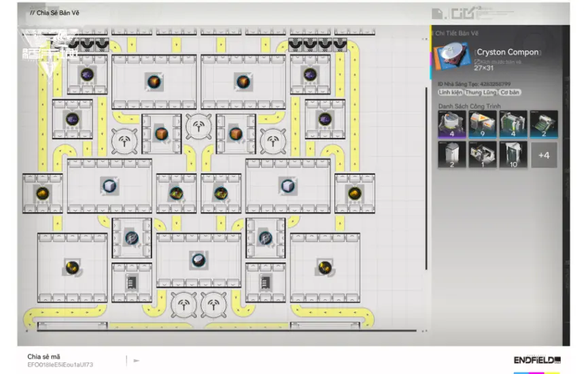Select the left white cube machine icon

click(109, 186)
